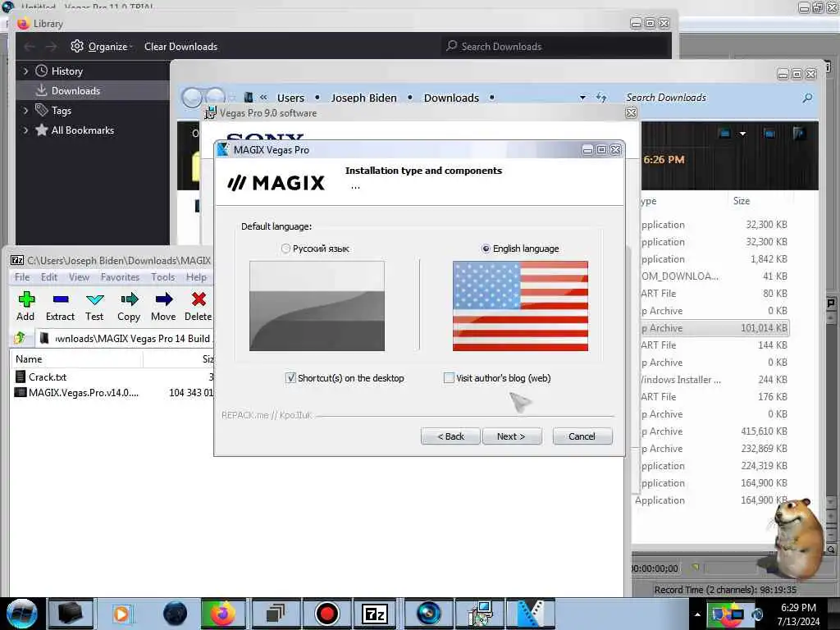
Task: Open Vegas Pro taskbar icon
Action: [531, 614]
